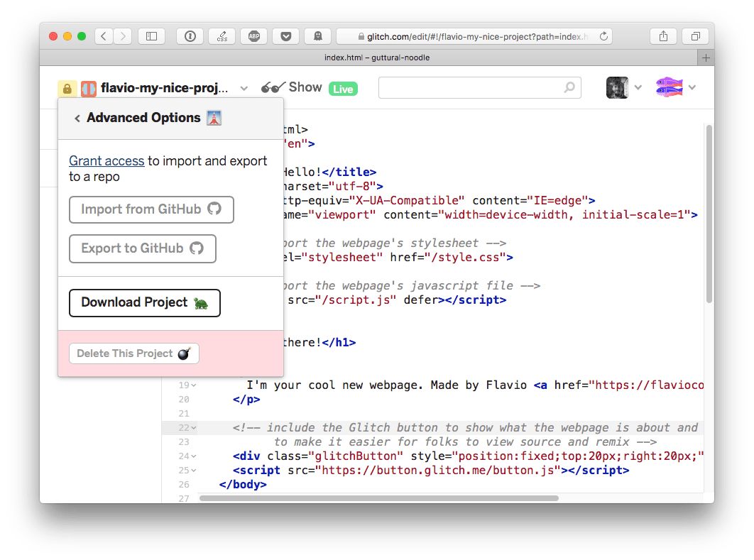Toggle the Safari sidebar icon
Screen dimensions: 754x560
[151, 36]
